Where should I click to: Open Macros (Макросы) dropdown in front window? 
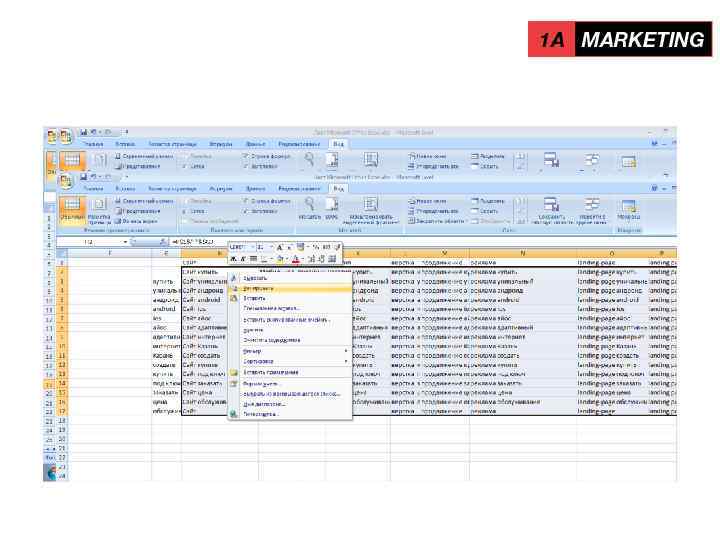[629, 210]
